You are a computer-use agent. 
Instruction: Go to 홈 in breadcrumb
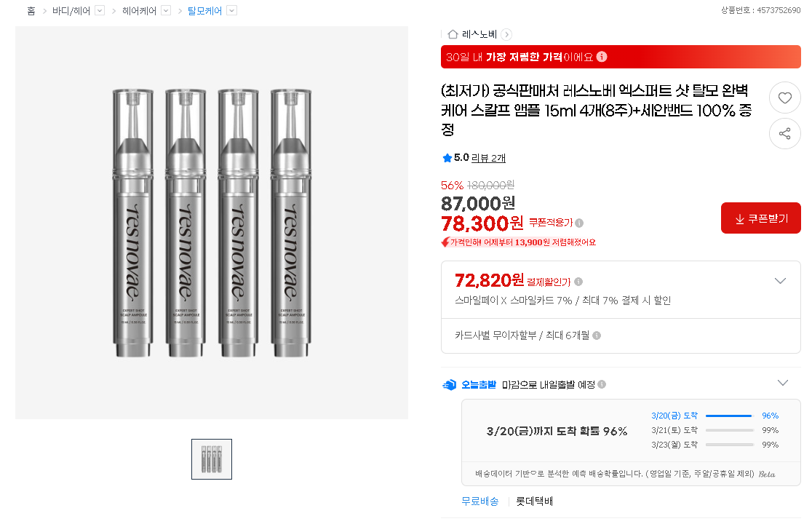pyautogui.click(x=31, y=11)
